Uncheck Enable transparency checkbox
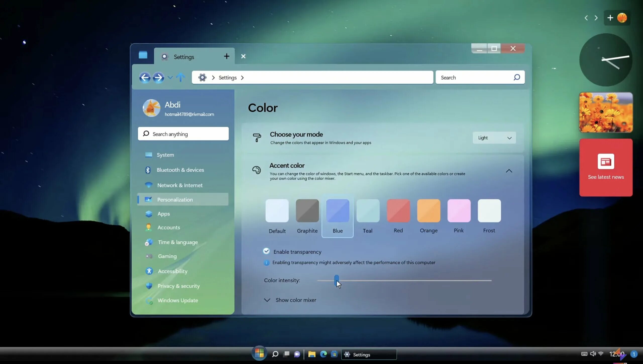 coord(266,251)
